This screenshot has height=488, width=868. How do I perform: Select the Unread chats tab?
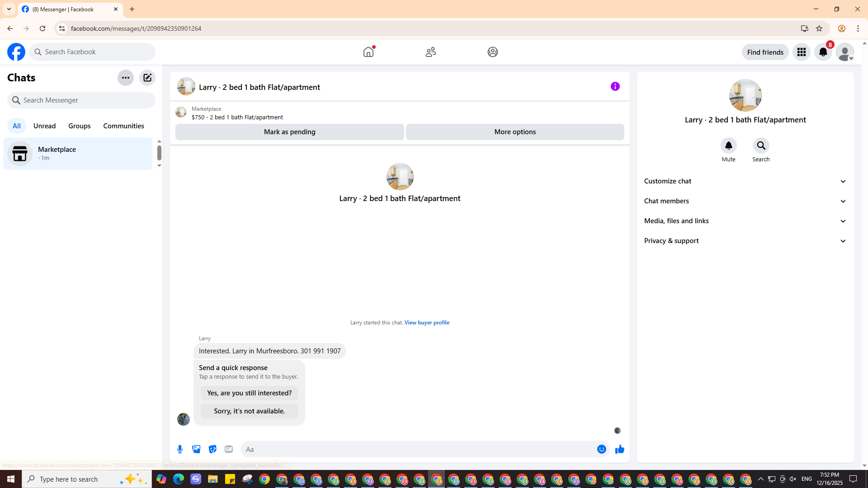45,126
